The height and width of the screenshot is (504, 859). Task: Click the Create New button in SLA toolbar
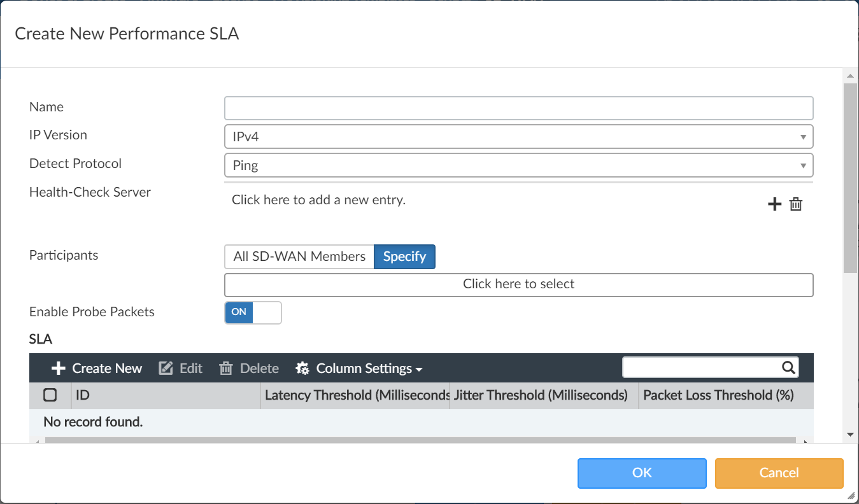[97, 368]
